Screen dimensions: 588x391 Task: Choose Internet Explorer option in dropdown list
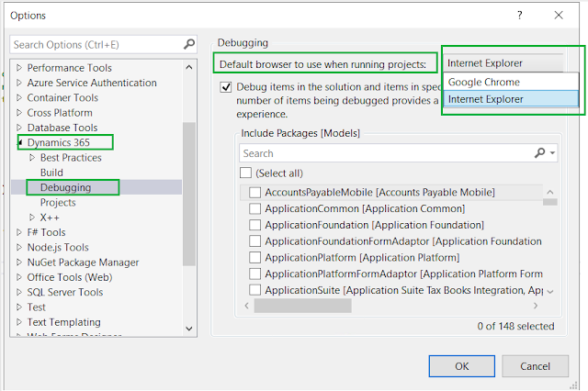[x=511, y=99]
